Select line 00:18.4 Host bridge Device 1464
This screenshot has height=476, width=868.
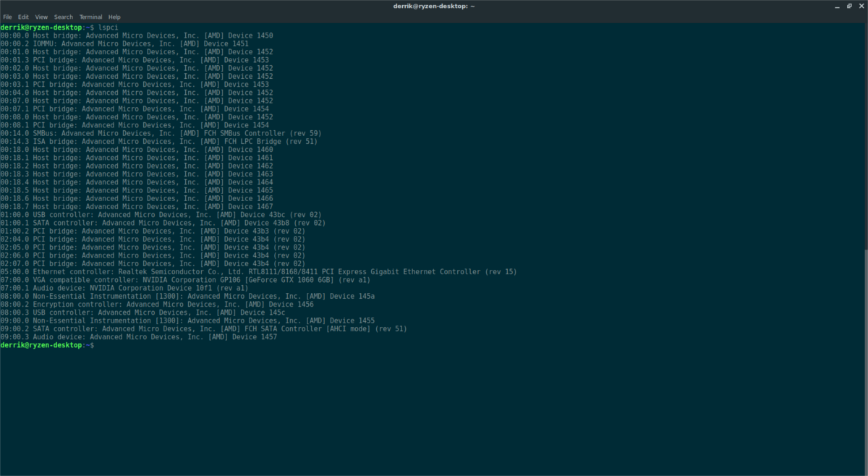[x=137, y=182]
